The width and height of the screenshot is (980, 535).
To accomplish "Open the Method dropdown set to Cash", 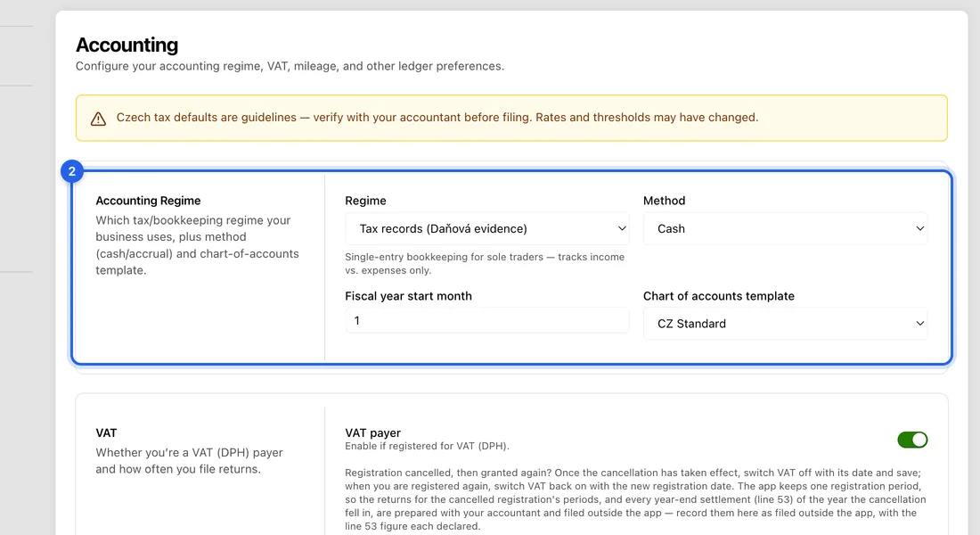I will 785,228.
